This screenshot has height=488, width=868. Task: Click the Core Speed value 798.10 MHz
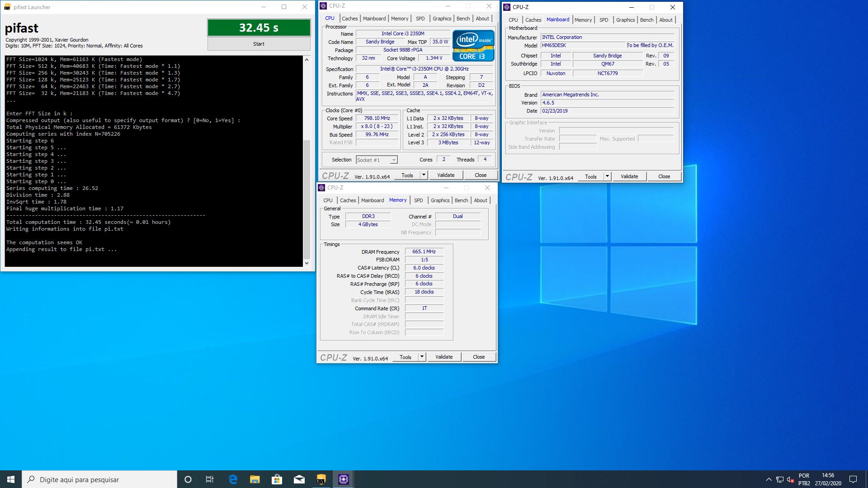tap(377, 118)
